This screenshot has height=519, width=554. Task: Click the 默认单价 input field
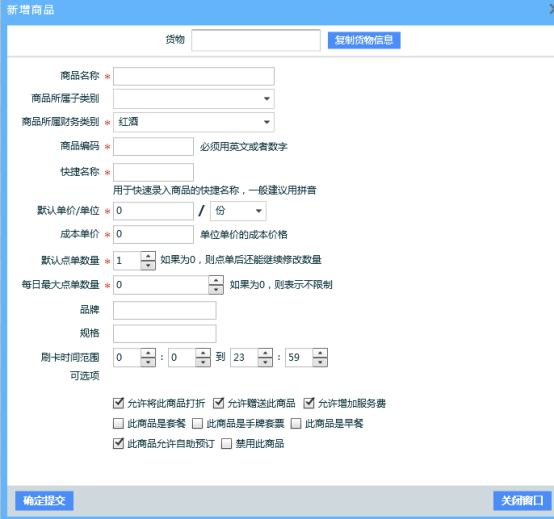pyautogui.click(x=153, y=211)
